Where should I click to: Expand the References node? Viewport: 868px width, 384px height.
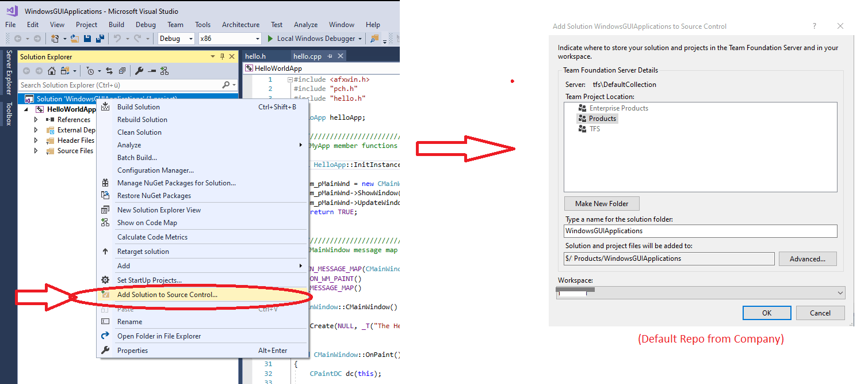[x=36, y=120]
